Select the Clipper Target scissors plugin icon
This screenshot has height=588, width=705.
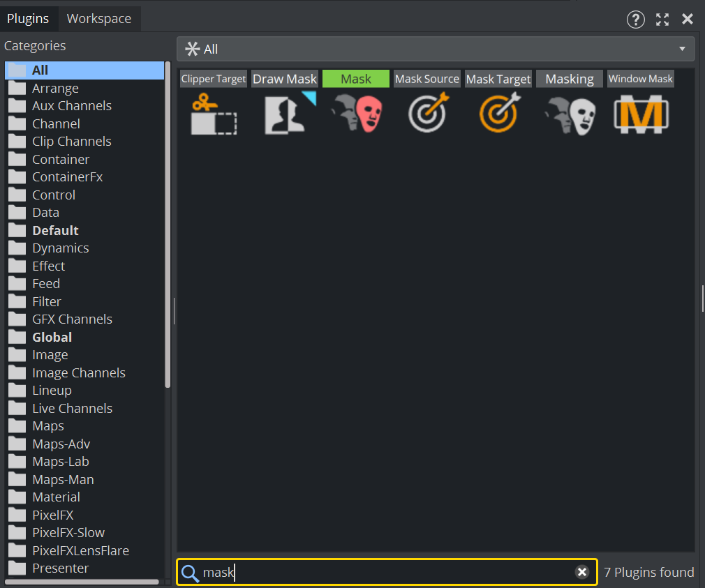click(214, 114)
